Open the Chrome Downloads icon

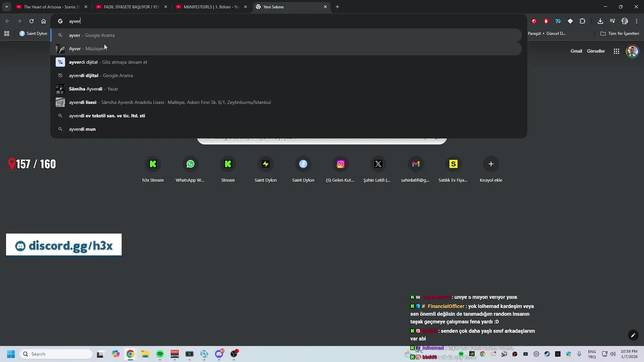point(600,21)
